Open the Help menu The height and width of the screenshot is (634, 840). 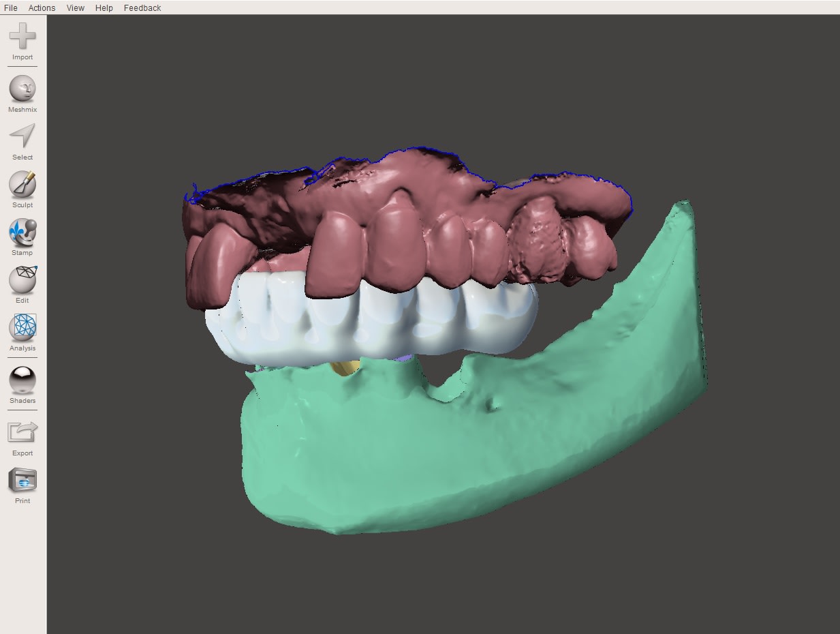tap(104, 7)
